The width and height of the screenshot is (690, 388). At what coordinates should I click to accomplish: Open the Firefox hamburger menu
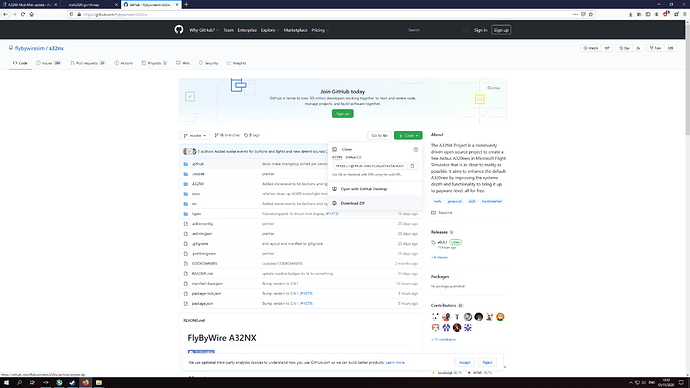(685, 14)
